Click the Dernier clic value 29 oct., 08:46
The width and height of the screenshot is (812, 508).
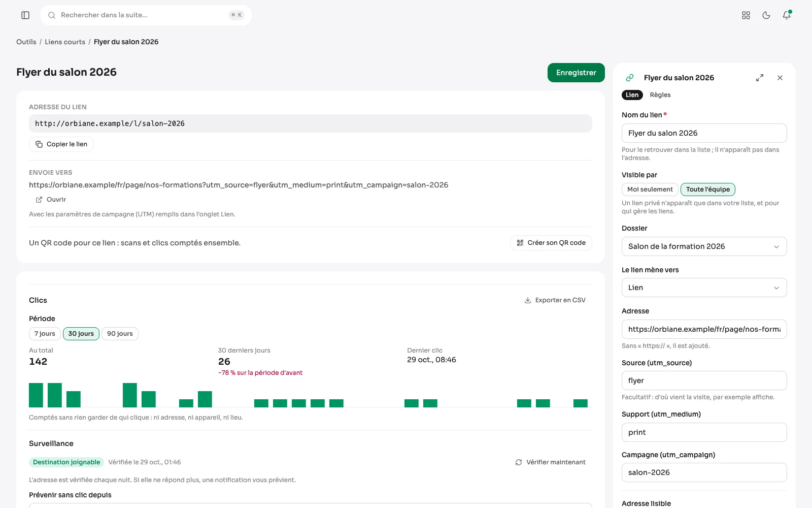(431, 360)
